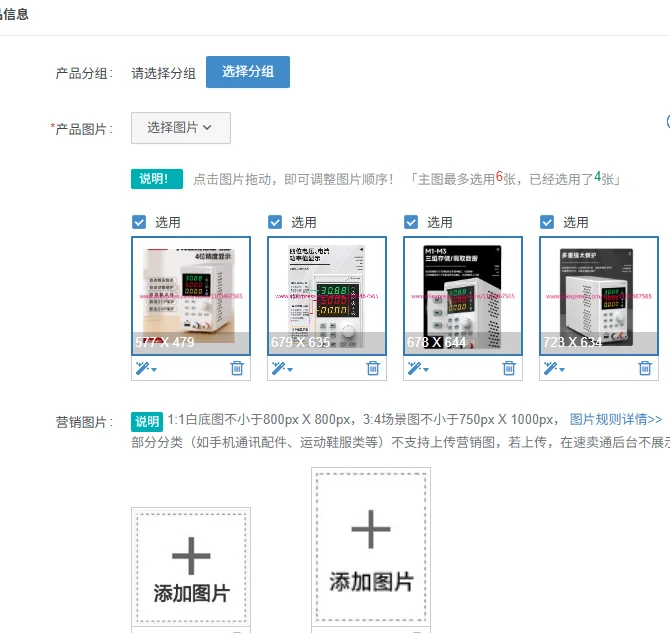Uncheck 选用 for the 723 X 634 image
The image size is (670, 633).
(547, 222)
